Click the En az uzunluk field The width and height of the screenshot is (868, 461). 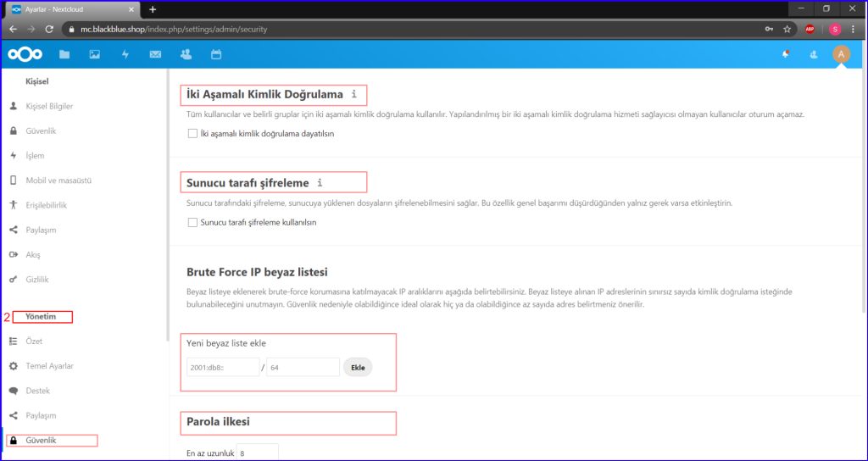coord(258,453)
